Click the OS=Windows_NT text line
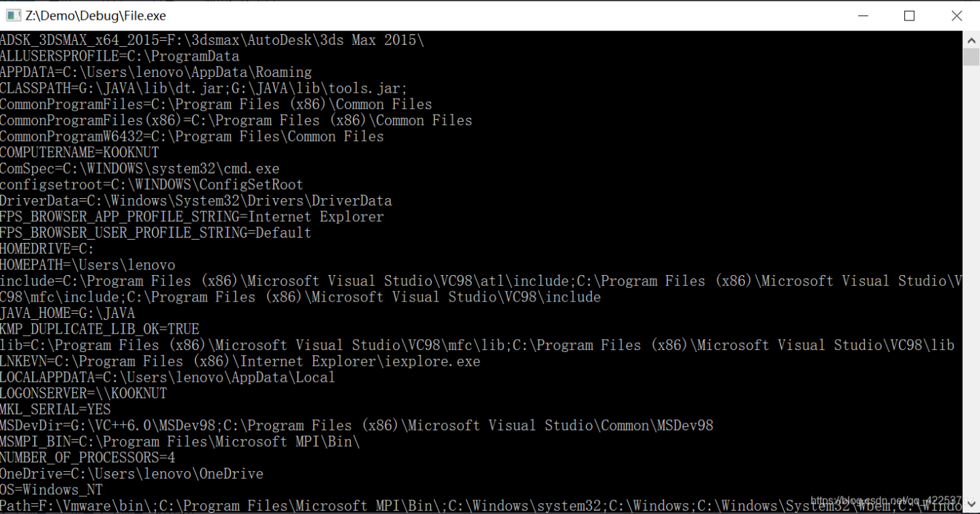Image resolution: width=980 pixels, height=514 pixels. (x=51, y=489)
